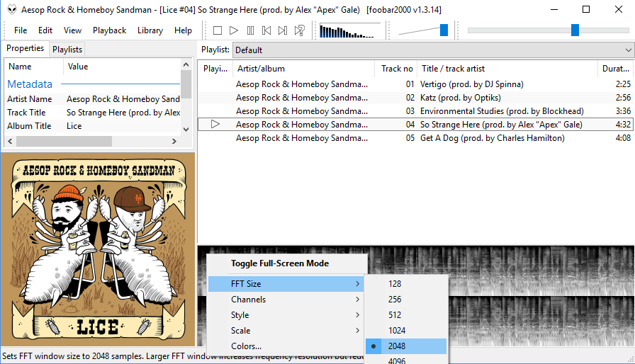The image size is (635, 364).
Task: Play a random track
Action: point(299,30)
